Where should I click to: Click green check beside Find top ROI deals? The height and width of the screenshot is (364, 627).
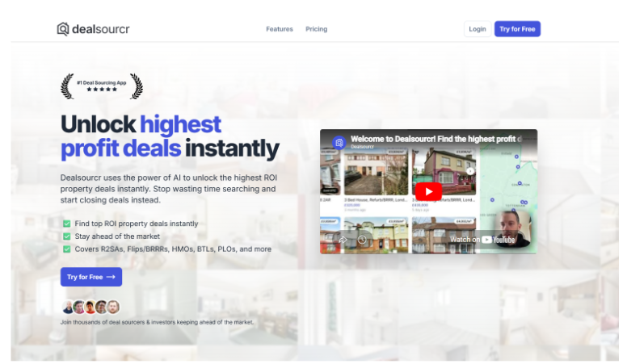click(67, 224)
